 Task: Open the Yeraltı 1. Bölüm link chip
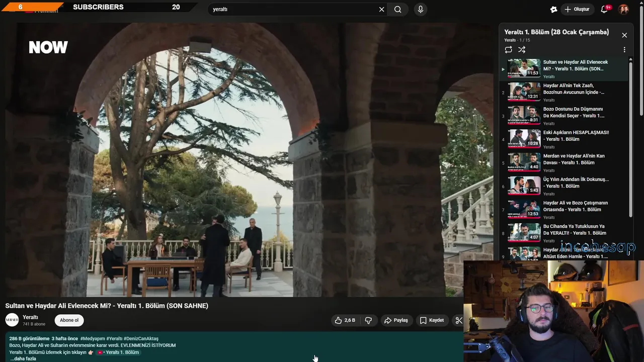pos(118,352)
